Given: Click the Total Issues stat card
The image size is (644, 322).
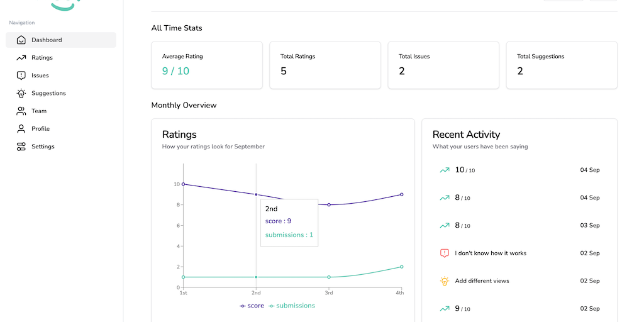Looking at the screenshot, I should [x=443, y=65].
